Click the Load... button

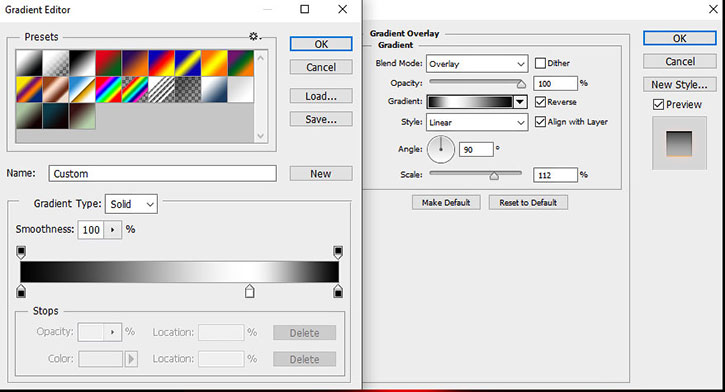tap(321, 96)
